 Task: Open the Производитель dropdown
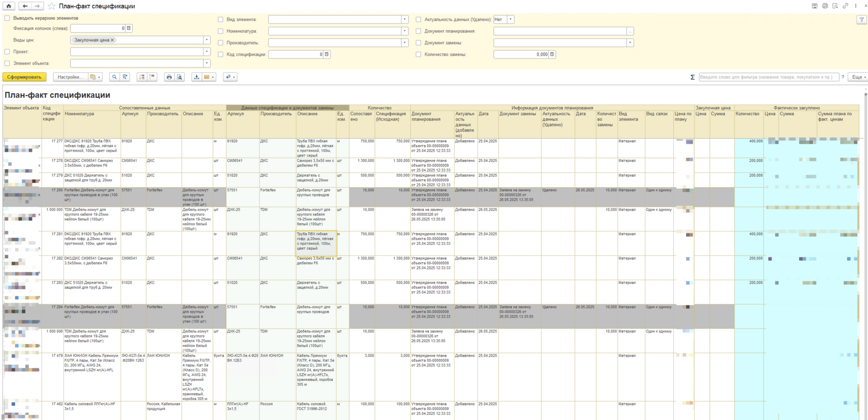tap(405, 43)
